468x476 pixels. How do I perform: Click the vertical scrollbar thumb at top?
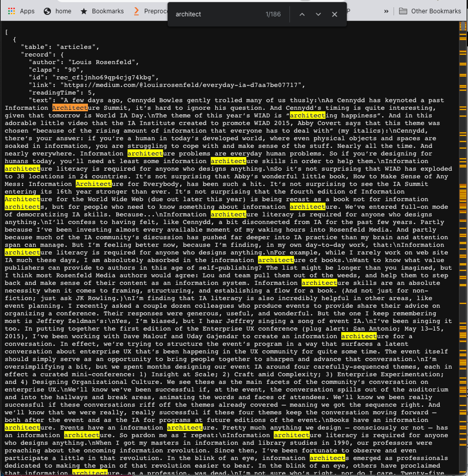[463, 26]
